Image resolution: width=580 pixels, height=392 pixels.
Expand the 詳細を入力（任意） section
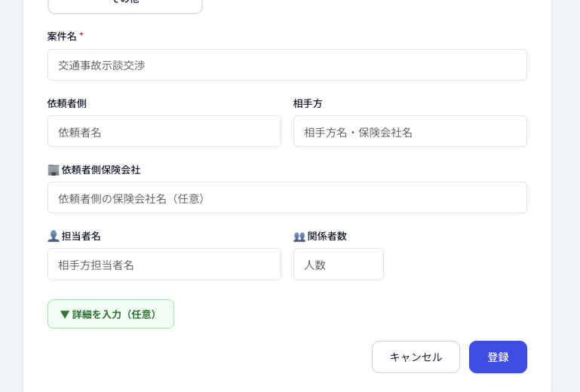coord(111,314)
